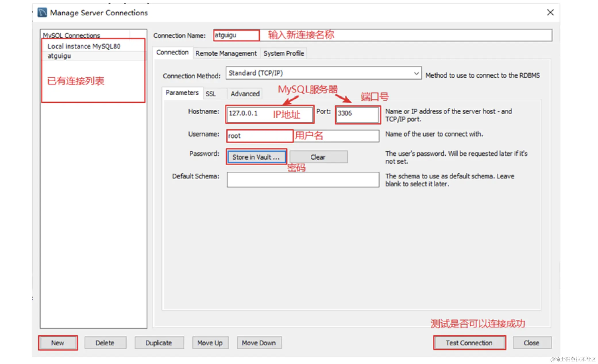This screenshot has width=598, height=364.
Task: Click the Hostname description text
Action: pyautogui.click(x=449, y=115)
